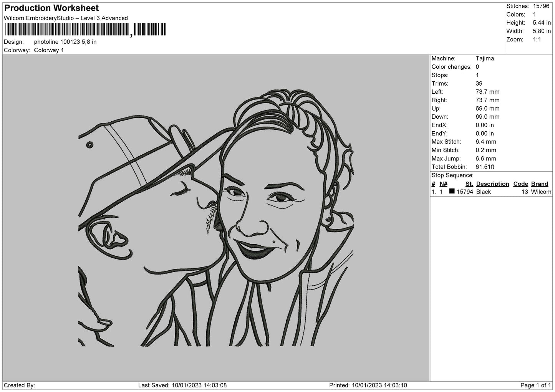This screenshot has width=555, height=392.
Task: Click the Production Worksheet title
Action: coord(51,8)
